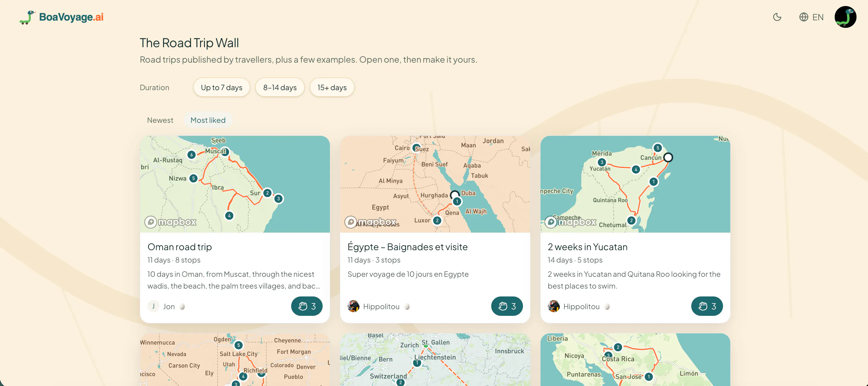
Task: Open Égypte – Baignades et visite title
Action: click(x=407, y=247)
